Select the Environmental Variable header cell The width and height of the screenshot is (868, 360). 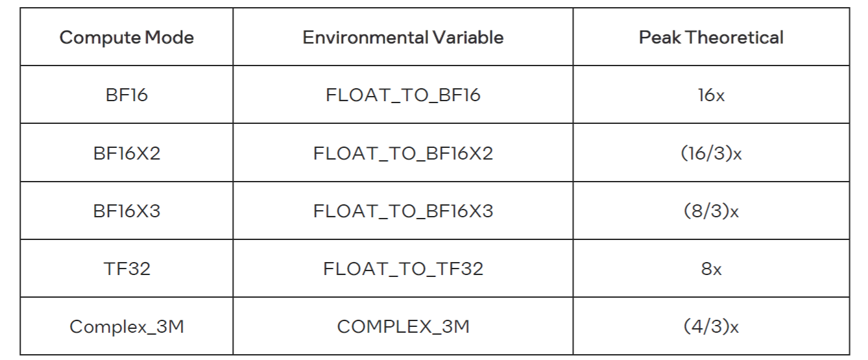403,38
